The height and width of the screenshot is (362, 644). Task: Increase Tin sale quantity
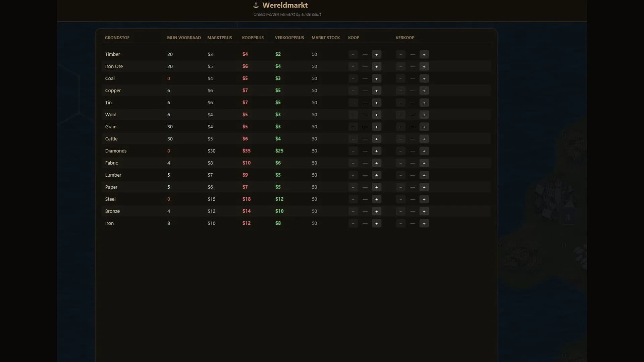[424, 103]
